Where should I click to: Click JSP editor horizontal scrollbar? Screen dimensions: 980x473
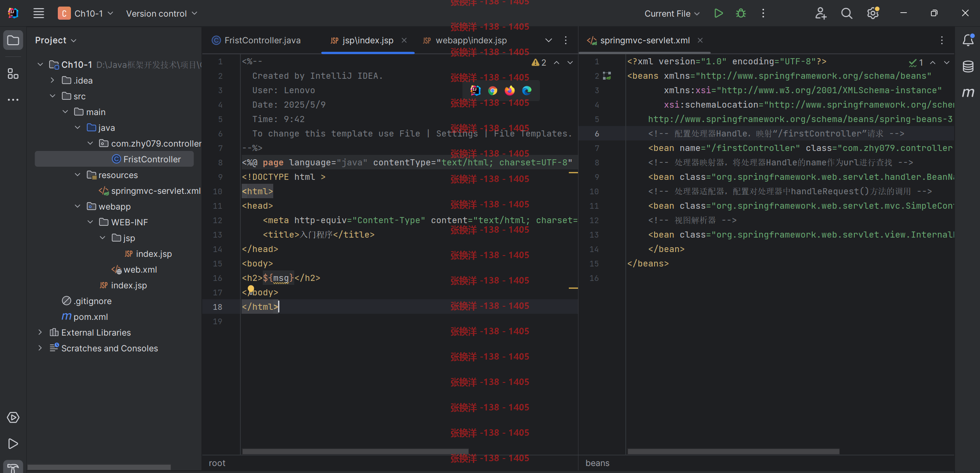pyautogui.click(x=355, y=451)
